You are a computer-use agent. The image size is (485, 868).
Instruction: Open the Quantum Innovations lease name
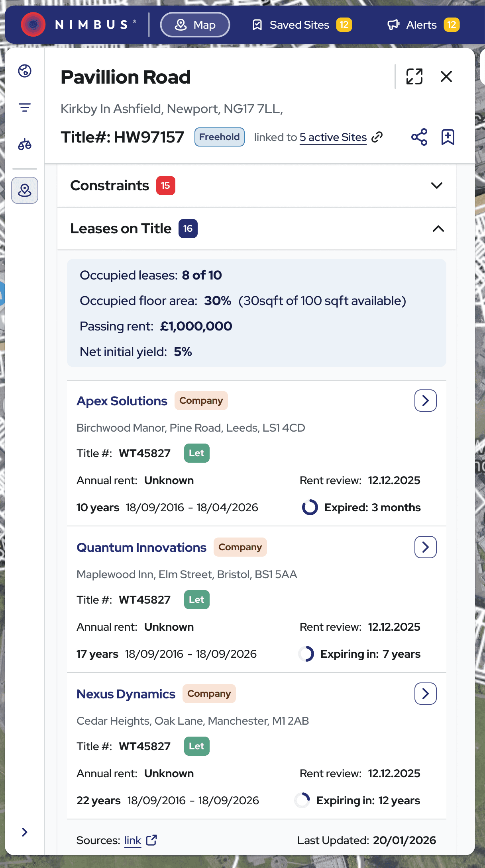pos(141,547)
